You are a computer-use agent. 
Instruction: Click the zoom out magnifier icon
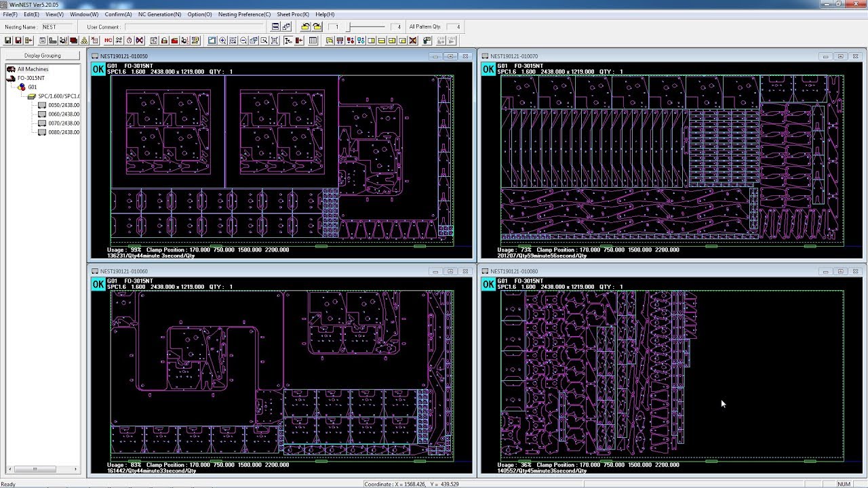243,41
